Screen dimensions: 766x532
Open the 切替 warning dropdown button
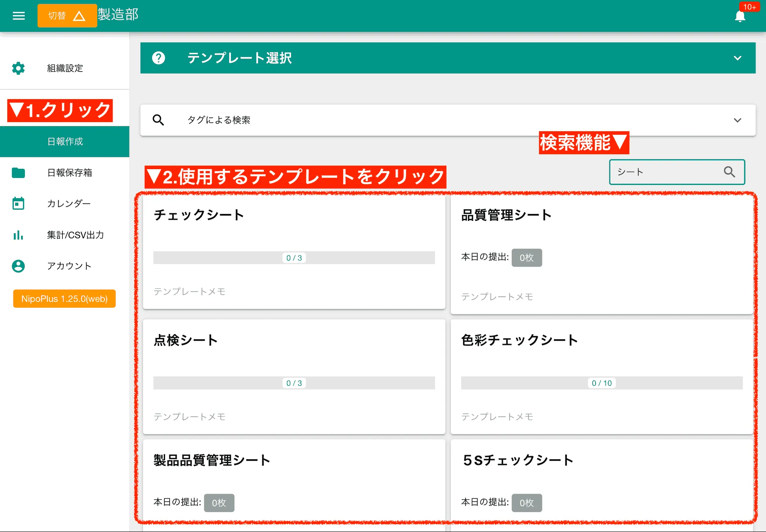point(67,15)
